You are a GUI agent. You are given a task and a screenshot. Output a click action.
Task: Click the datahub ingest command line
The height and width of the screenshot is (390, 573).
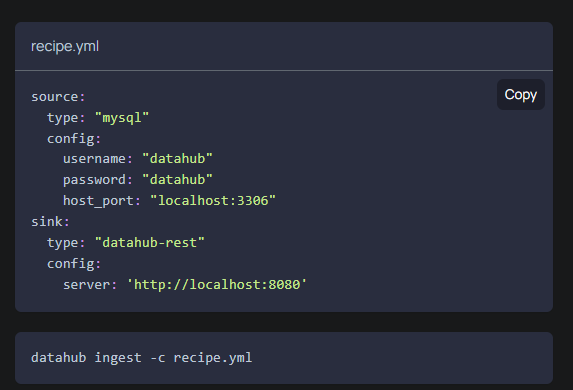pos(141,358)
